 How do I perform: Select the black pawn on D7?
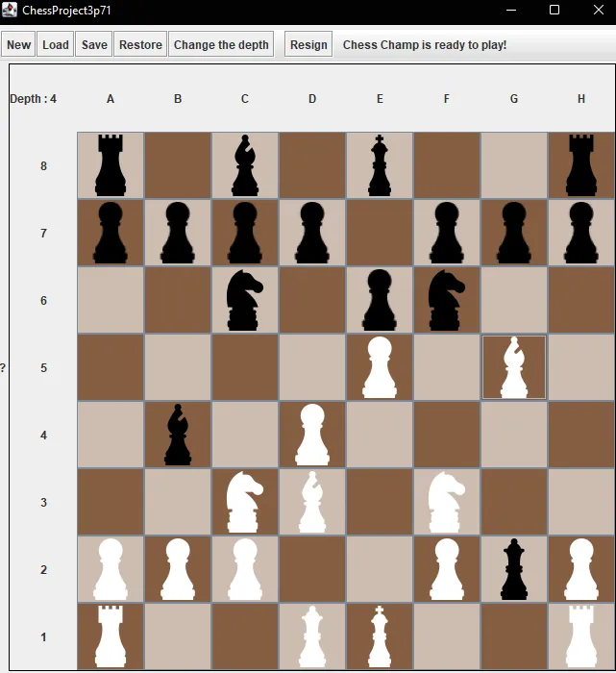click(x=312, y=233)
